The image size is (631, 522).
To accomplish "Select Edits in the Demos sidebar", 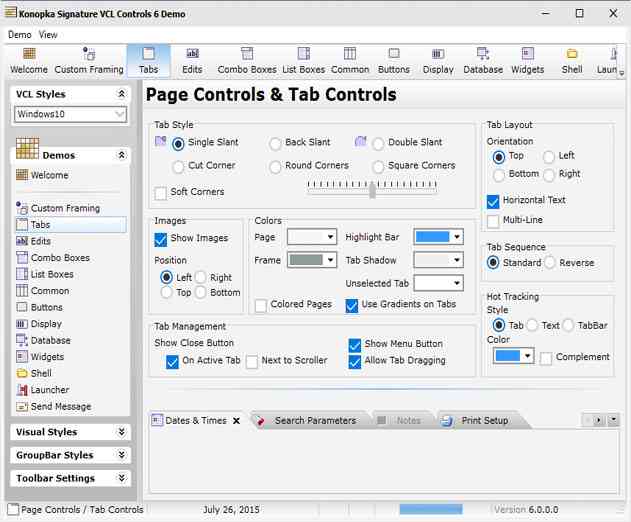I will pos(33,241).
